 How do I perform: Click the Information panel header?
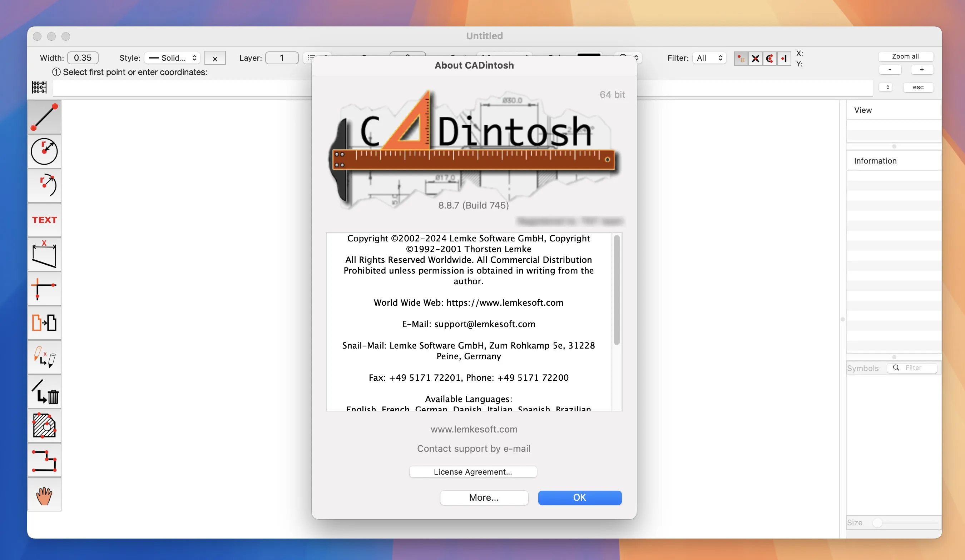tap(894, 161)
